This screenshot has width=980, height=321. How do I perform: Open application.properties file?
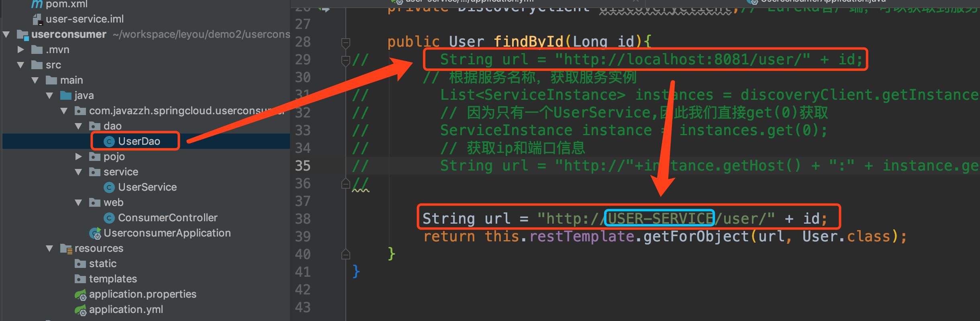coord(143,294)
